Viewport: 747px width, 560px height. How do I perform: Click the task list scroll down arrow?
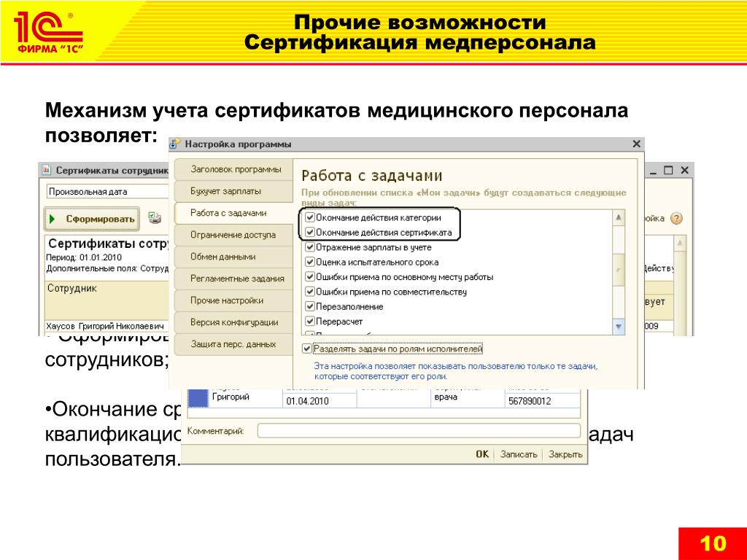coord(619,327)
